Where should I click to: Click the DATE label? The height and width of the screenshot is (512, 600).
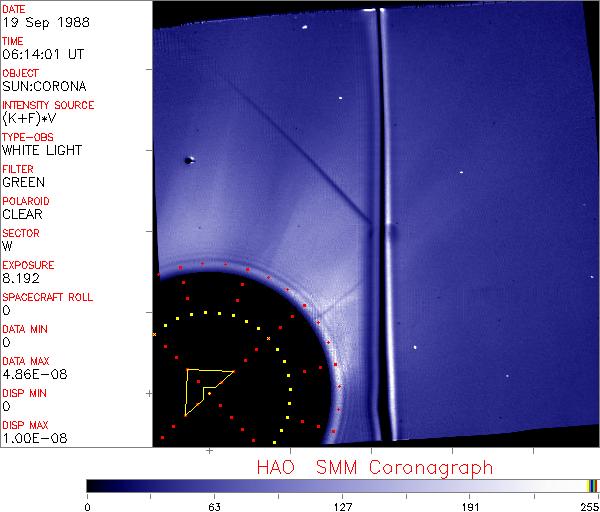click(x=14, y=9)
